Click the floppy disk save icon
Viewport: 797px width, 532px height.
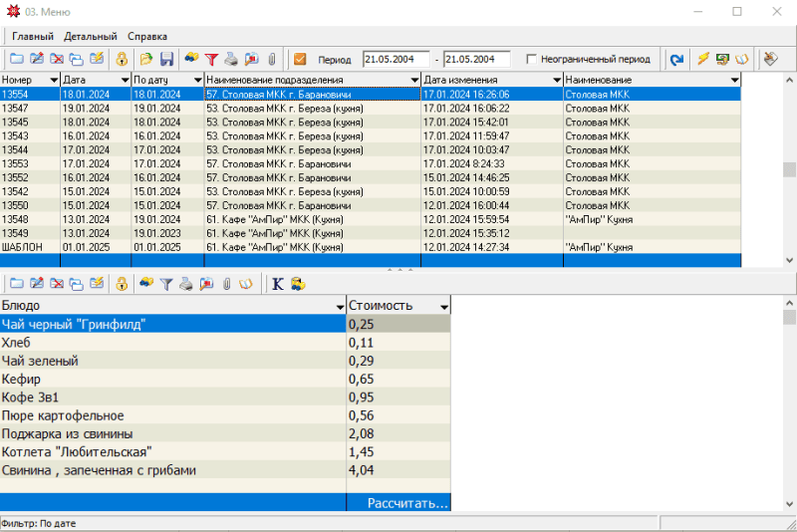pos(166,59)
